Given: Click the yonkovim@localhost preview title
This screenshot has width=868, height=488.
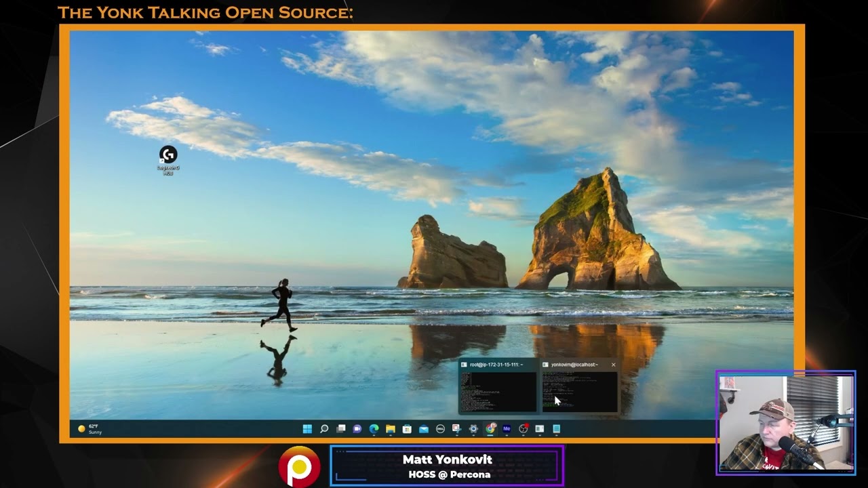Looking at the screenshot, I should click(574, 365).
